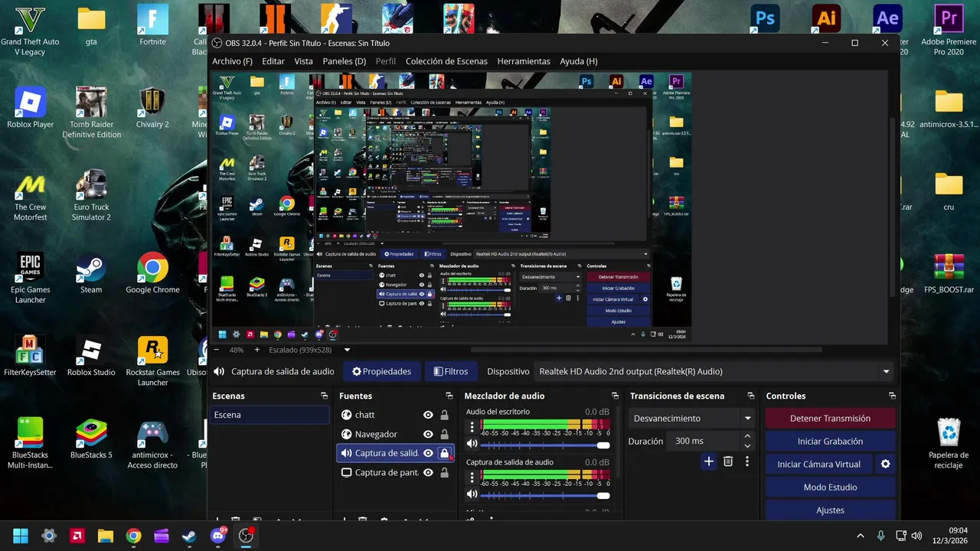This screenshot has height=551, width=980.
Task: Float the Escenas dock panel
Action: click(325, 396)
